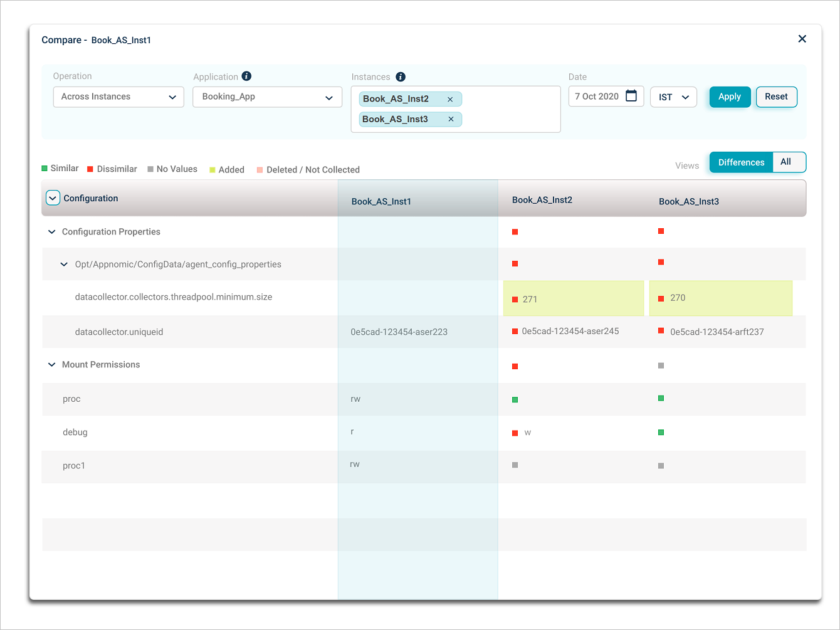Remove Book_AS_Inst3 instance chip

coord(451,119)
